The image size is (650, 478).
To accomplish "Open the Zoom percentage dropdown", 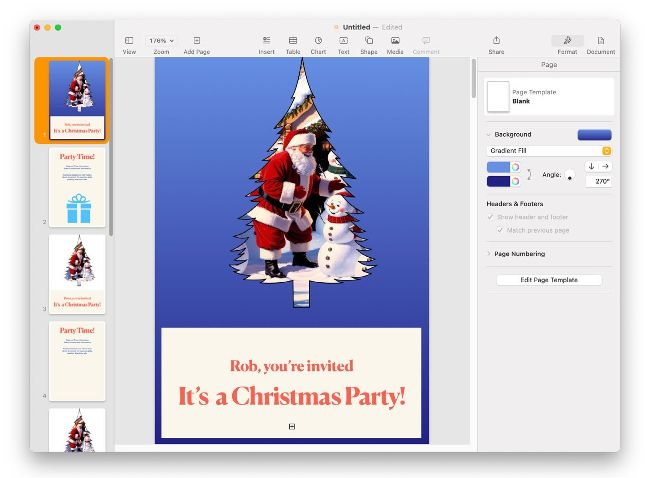I will coord(161,41).
